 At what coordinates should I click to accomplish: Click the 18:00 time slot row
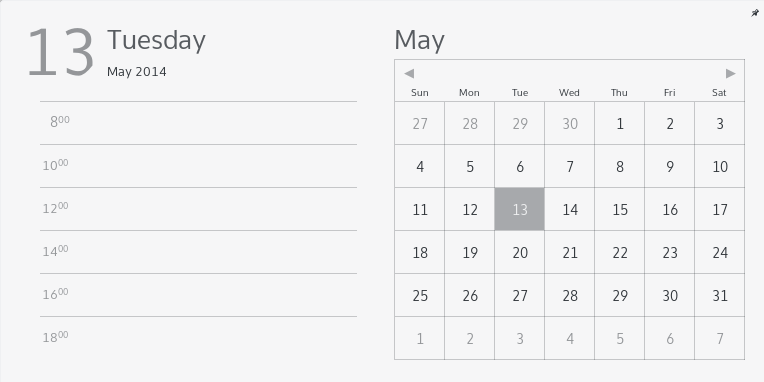pos(198,338)
